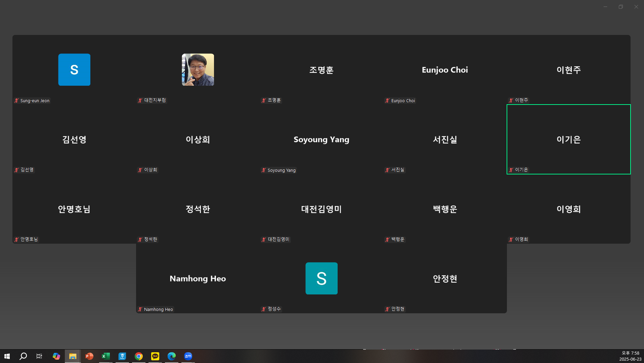Select the 정석한 participant tile name

click(198, 209)
